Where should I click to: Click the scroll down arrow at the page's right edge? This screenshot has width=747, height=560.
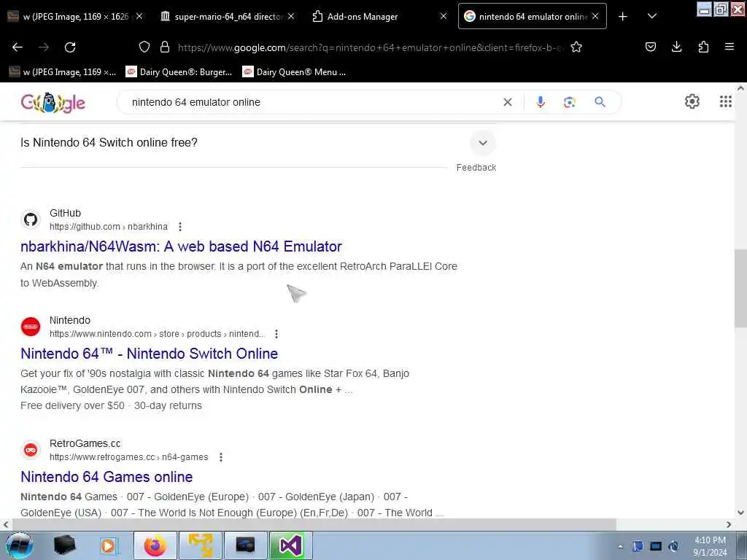pos(740,513)
